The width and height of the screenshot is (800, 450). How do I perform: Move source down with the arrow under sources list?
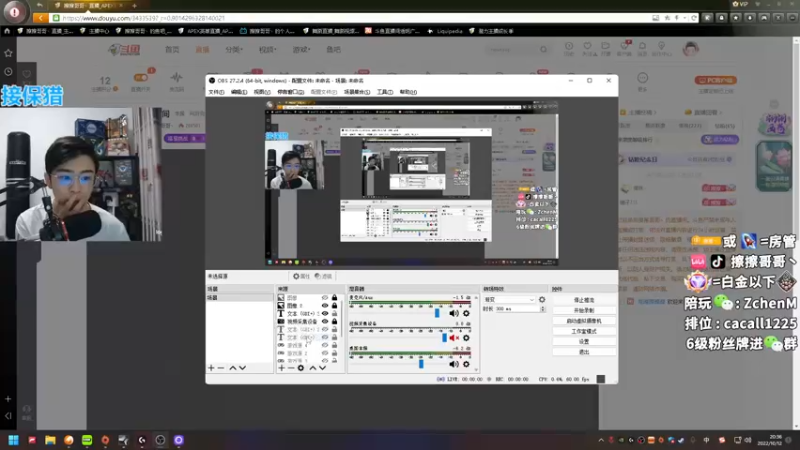322,368
